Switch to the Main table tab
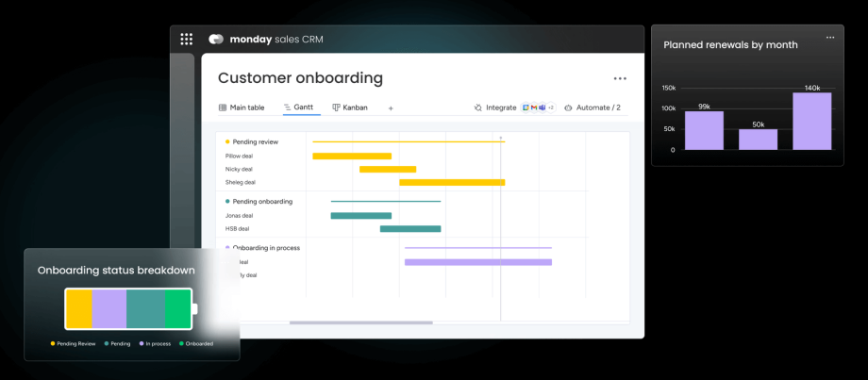This screenshot has width=868, height=380. click(x=242, y=107)
